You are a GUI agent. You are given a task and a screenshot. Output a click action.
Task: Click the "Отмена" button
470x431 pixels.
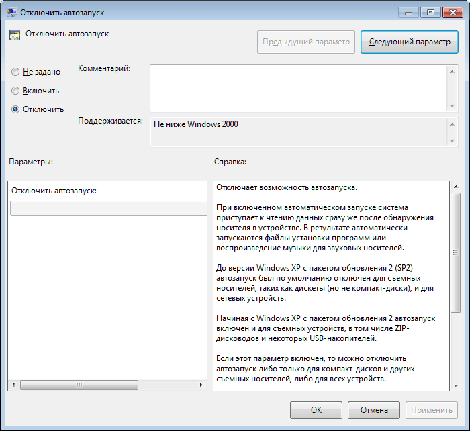point(374,410)
